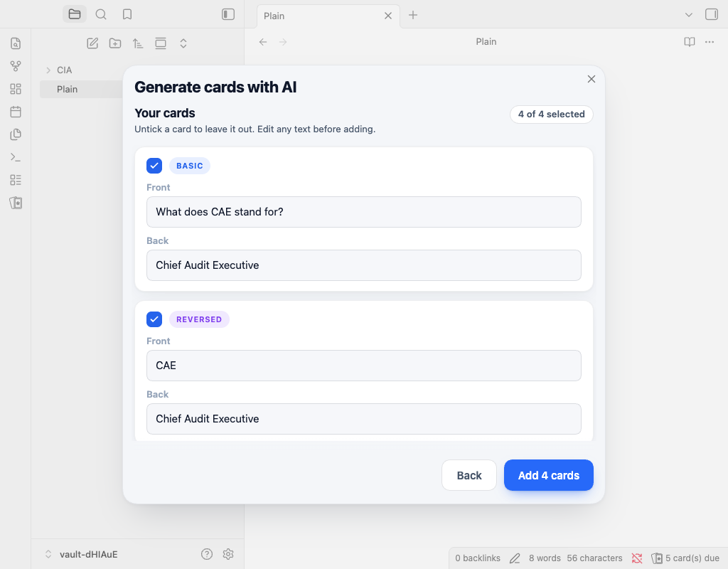Untick the BASIC card checkbox
728x569 pixels.
pyautogui.click(x=154, y=165)
